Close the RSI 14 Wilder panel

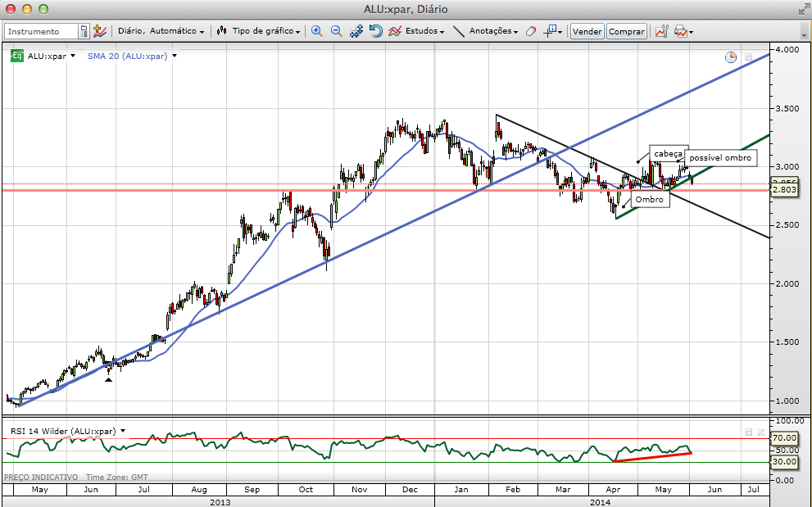coord(760,432)
